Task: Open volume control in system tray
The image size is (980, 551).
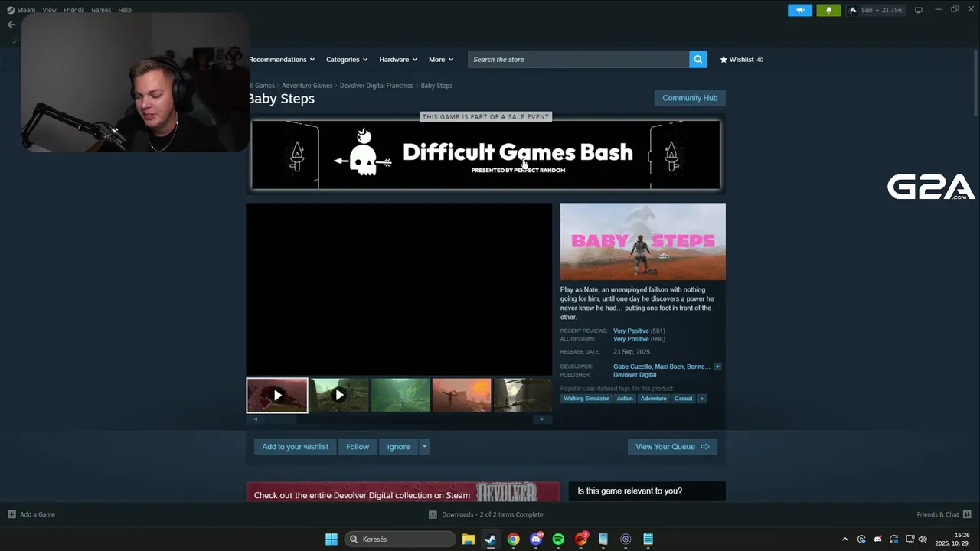Action: [x=923, y=540]
